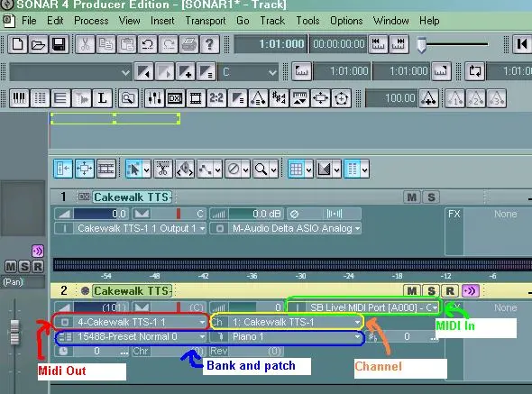This screenshot has width=532, height=394.
Task: Open 15488-Preset Normal 0 bank dropdown
Action: click(x=131, y=336)
